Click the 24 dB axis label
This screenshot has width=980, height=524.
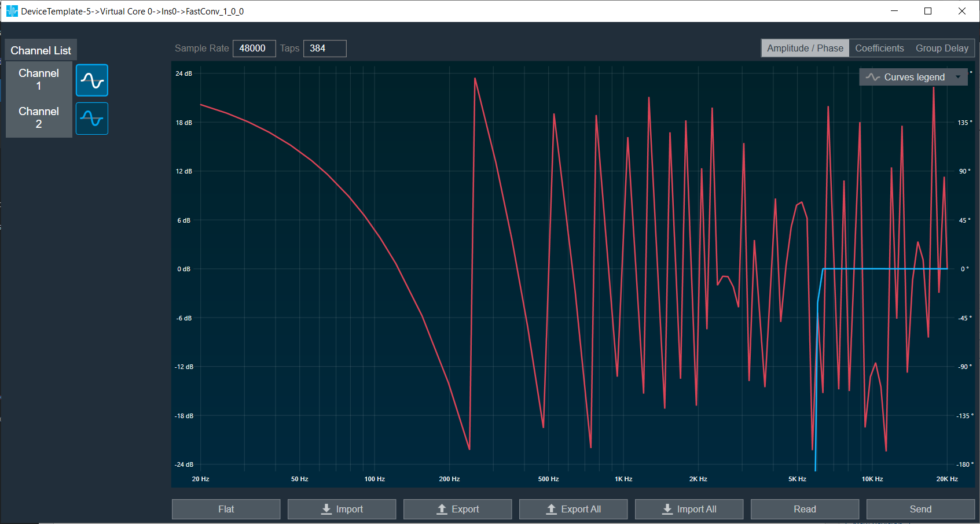pyautogui.click(x=183, y=73)
